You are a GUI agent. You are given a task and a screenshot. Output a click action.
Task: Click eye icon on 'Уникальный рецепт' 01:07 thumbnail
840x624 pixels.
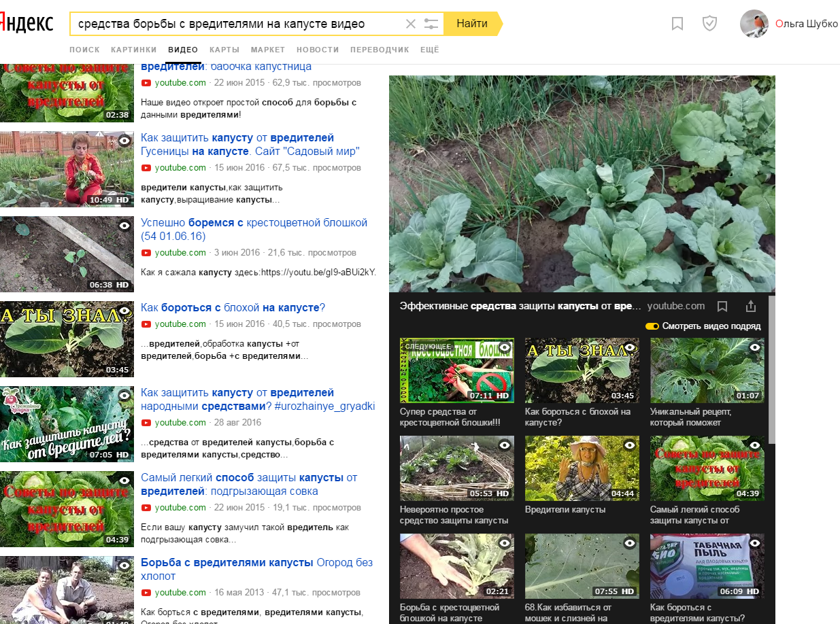755,347
